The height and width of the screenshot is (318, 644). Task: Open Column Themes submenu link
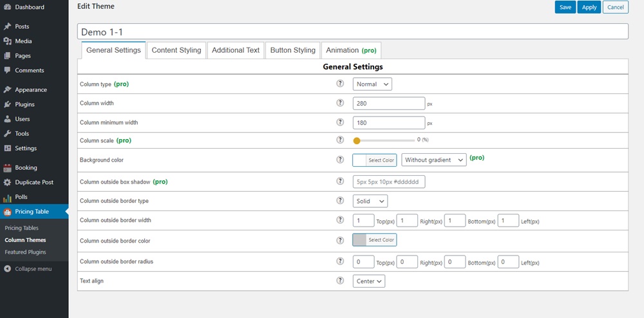click(x=25, y=240)
